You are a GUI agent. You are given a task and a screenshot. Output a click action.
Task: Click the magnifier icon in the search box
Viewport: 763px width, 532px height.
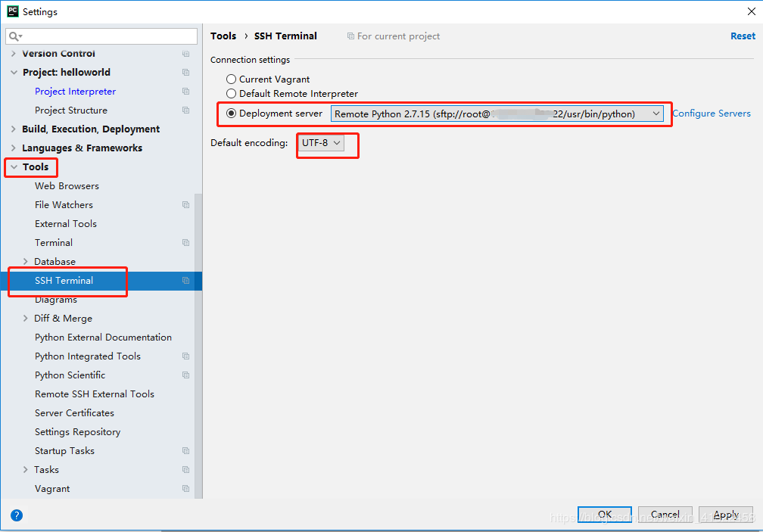click(x=14, y=36)
